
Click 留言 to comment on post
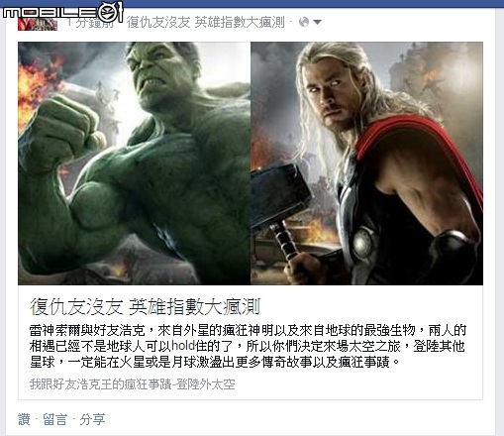[x=54, y=419]
